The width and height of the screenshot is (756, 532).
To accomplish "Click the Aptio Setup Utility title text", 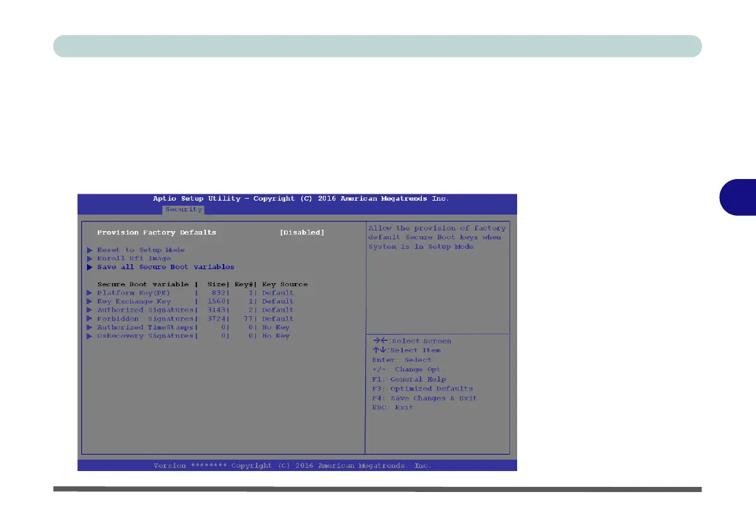I will [x=301, y=199].
